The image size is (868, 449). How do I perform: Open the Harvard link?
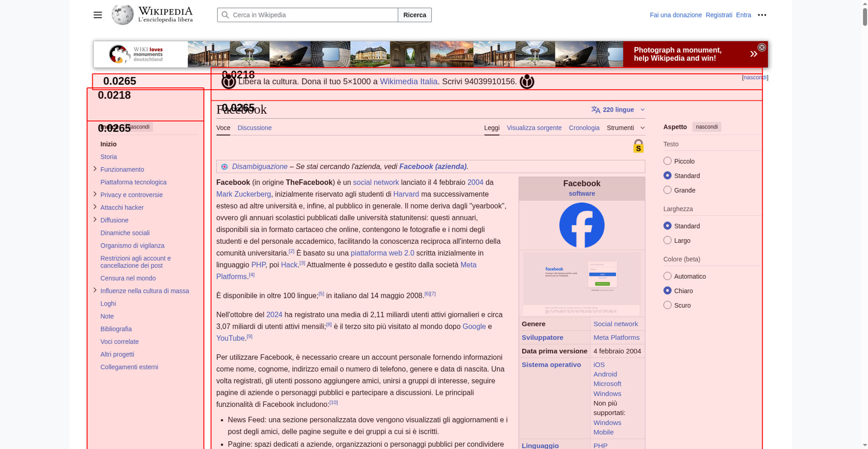pos(406,195)
